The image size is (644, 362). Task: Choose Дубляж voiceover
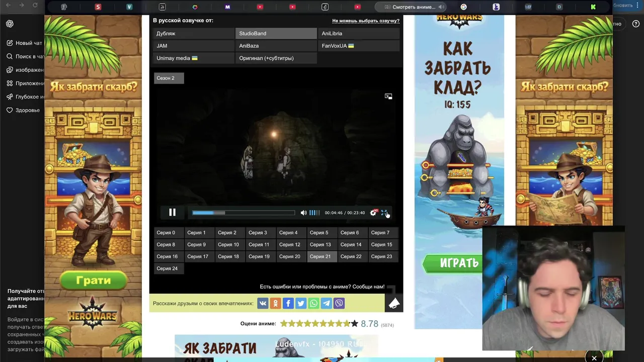pos(193,33)
